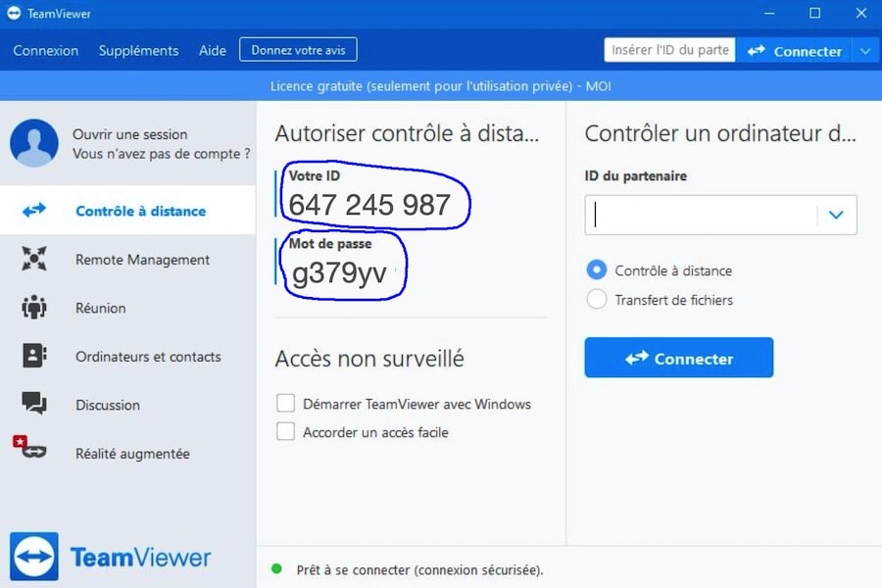Close the TeamViewer window
882x588 pixels.
[861, 13]
